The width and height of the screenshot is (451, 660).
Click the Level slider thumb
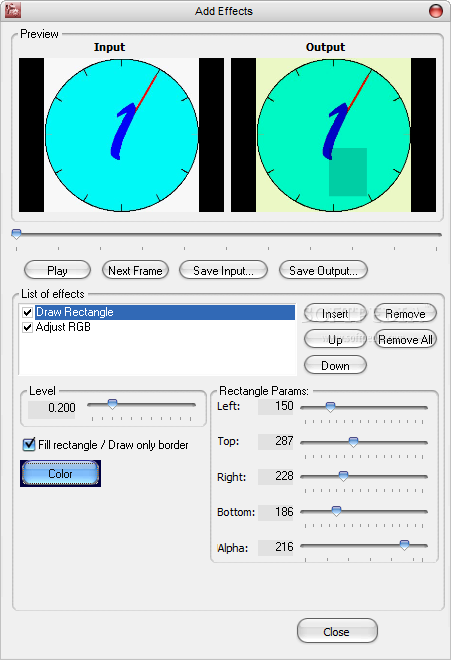click(112, 404)
